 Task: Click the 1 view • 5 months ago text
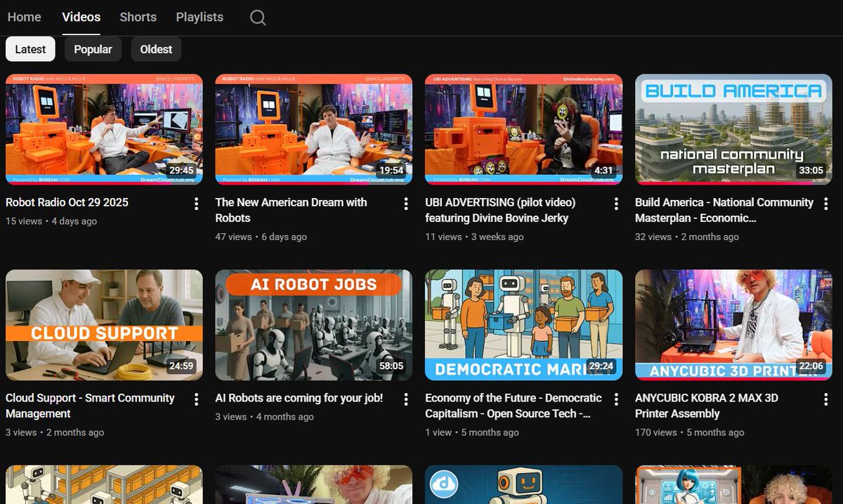[472, 432]
